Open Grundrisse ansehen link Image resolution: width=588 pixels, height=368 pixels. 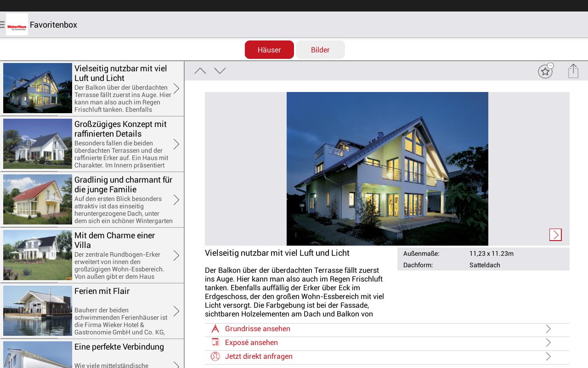(x=258, y=329)
